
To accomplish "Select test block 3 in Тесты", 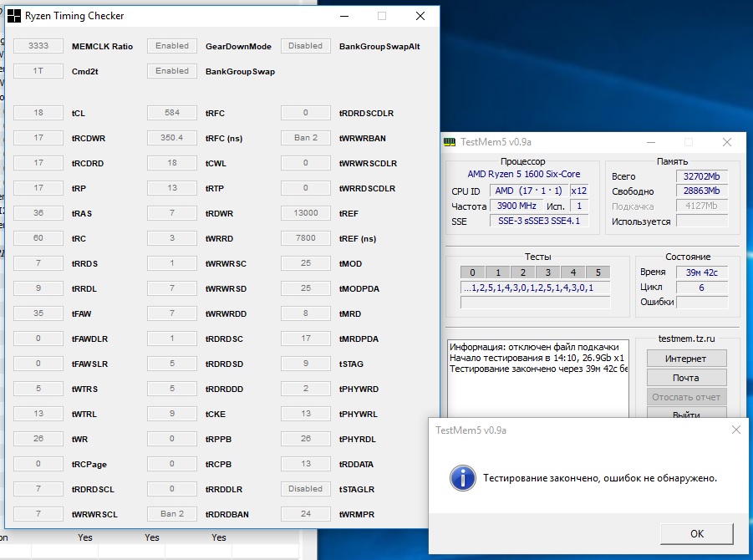I will [x=548, y=272].
